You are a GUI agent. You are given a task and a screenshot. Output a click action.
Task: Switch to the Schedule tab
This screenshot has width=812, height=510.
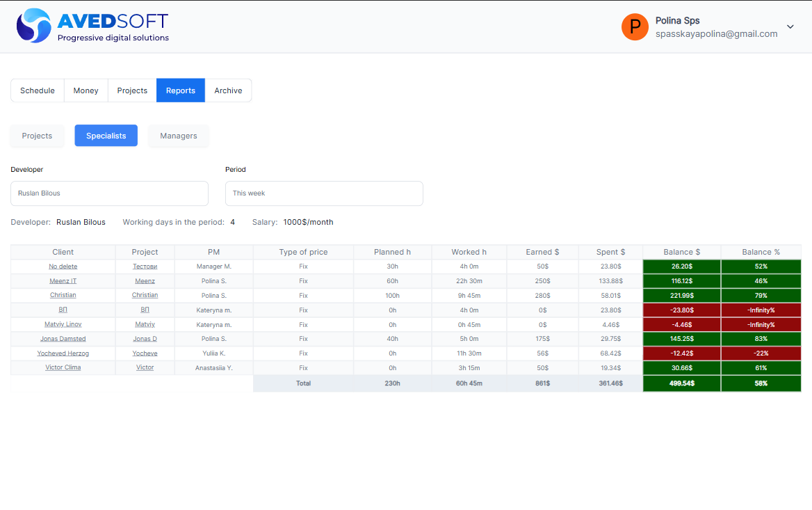[38, 90]
